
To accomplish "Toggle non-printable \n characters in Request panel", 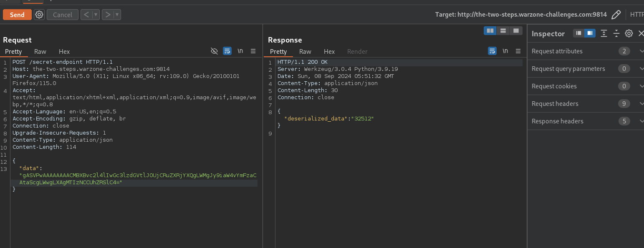I will pyautogui.click(x=240, y=51).
